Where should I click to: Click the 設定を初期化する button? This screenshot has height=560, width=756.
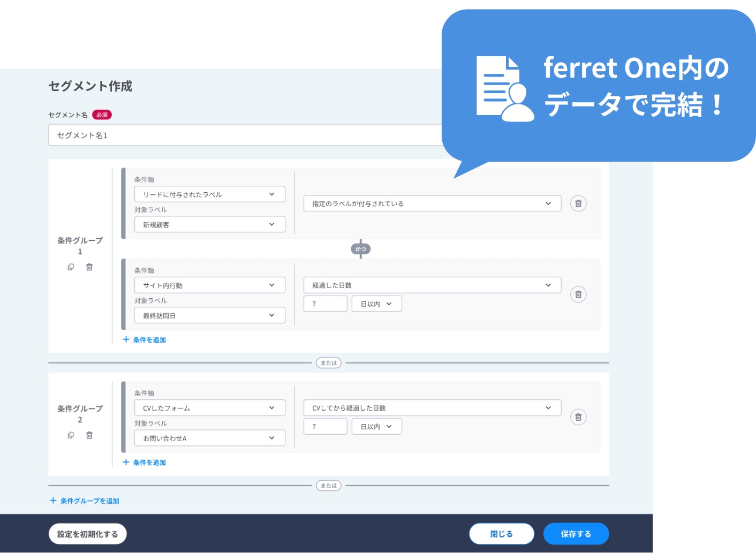coord(87,534)
